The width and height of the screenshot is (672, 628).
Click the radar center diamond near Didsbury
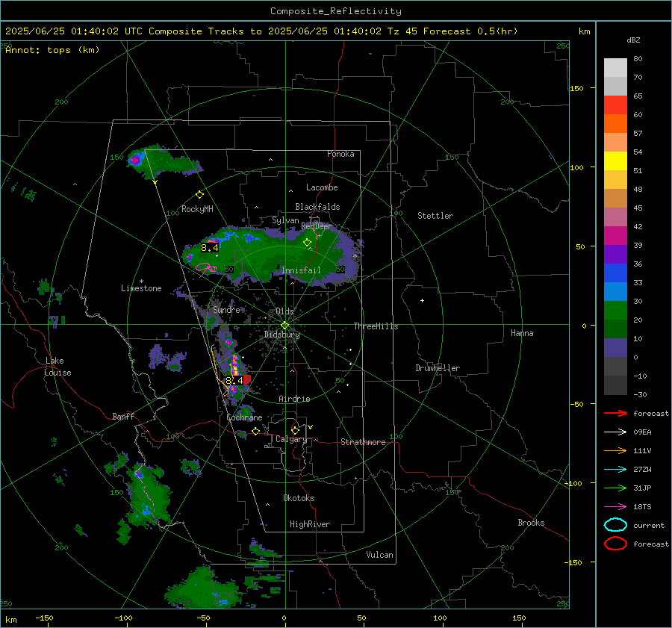284,326
